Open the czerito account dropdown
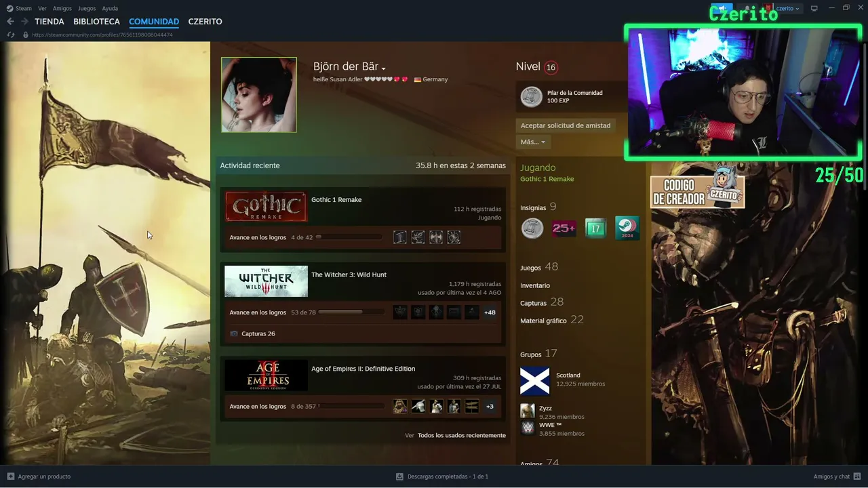Image resolution: width=868 pixels, height=488 pixels. (x=787, y=8)
